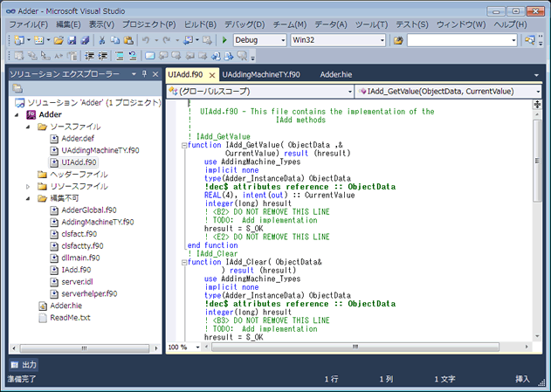Start debugging with the green play icon

[x=224, y=40]
